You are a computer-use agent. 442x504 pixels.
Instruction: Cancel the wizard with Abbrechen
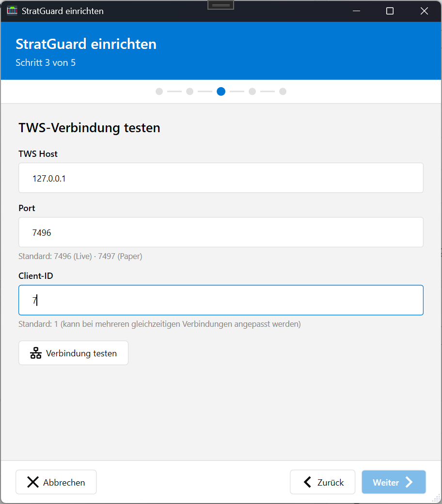[x=56, y=482]
